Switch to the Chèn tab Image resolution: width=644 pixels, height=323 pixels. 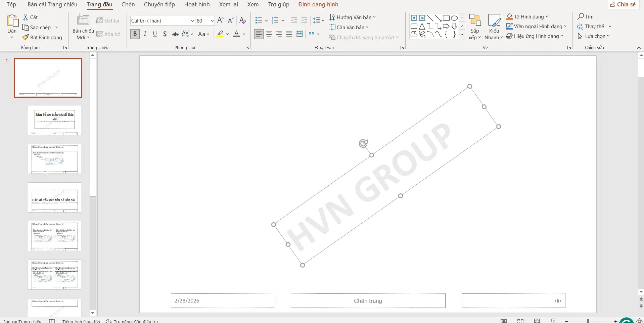coord(128,4)
